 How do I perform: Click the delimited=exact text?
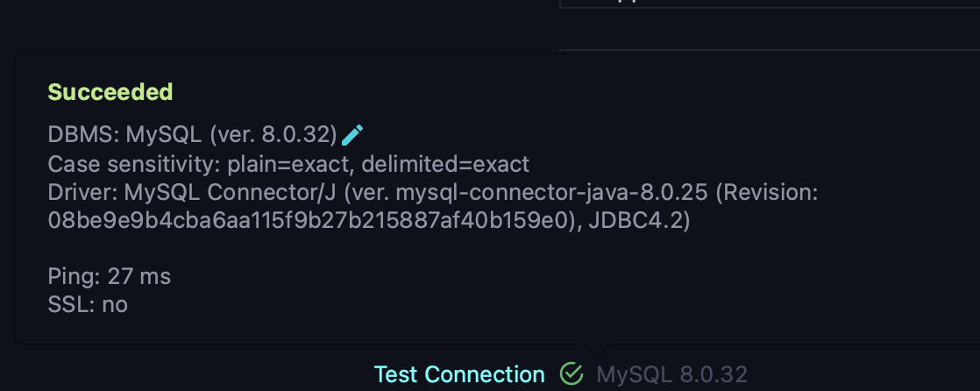(445, 164)
